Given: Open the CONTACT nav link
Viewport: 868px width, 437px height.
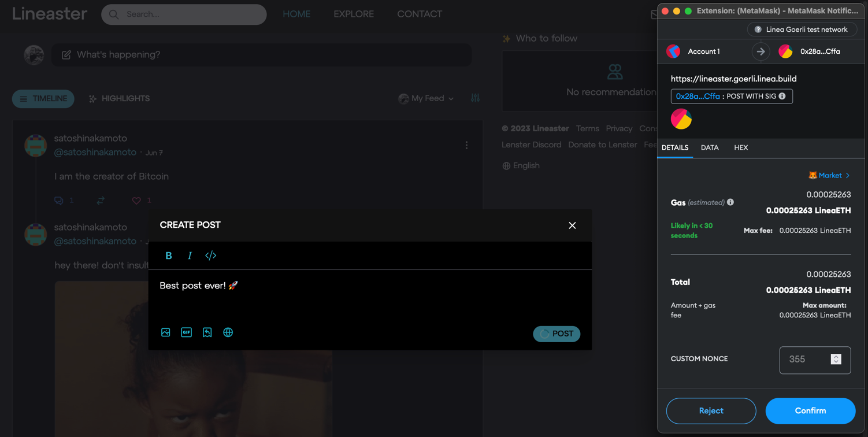Looking at the screenshot, I should pos(420,14).
